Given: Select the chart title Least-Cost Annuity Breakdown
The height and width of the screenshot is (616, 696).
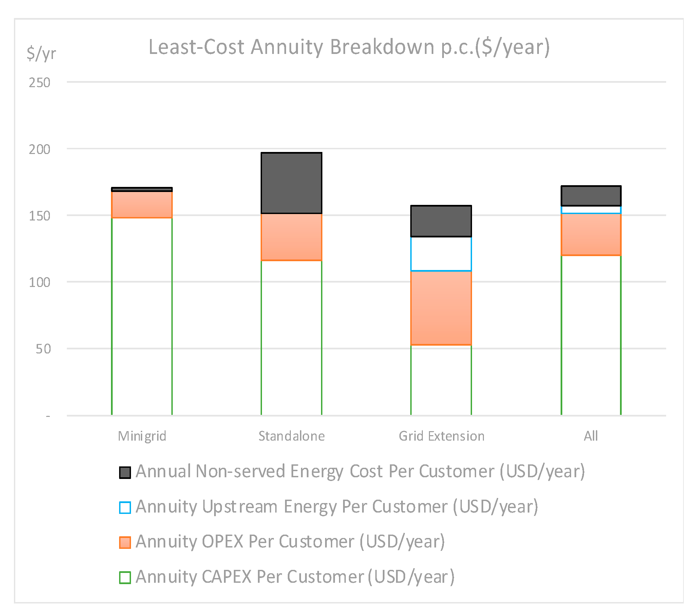Looking at the screenshot, I should tap(349, 47).
